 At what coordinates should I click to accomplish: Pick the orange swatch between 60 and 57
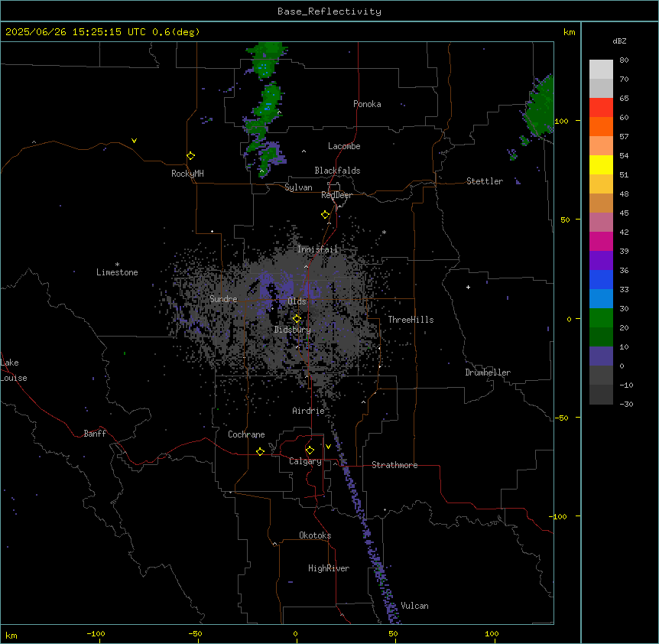[x=601, y=126]
